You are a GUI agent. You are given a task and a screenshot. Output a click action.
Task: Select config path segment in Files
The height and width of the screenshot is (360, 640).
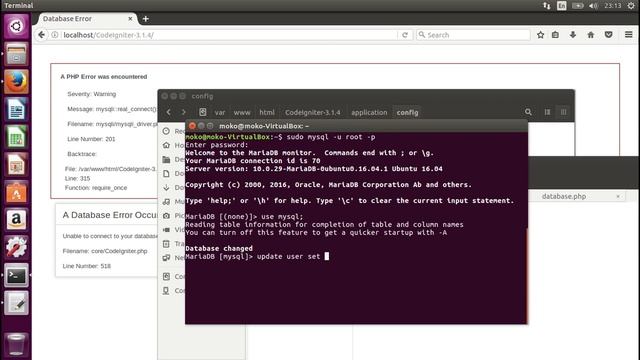[x=407, y=112]
